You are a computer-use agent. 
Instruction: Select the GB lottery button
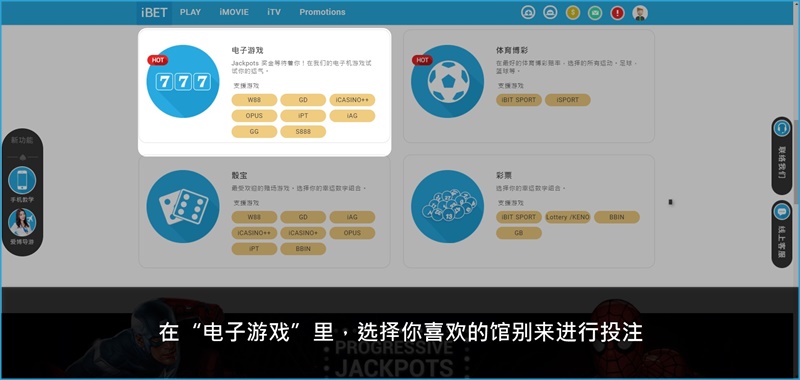pos(519,233)
